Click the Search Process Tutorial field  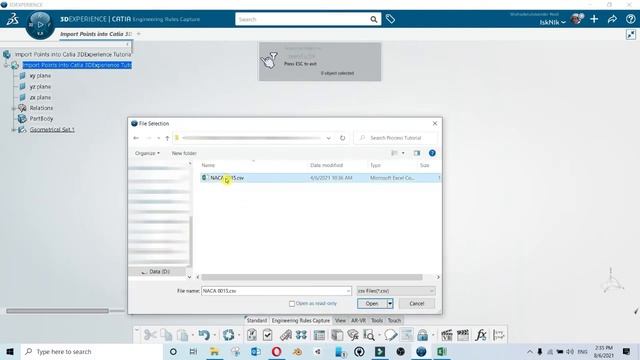395,138
